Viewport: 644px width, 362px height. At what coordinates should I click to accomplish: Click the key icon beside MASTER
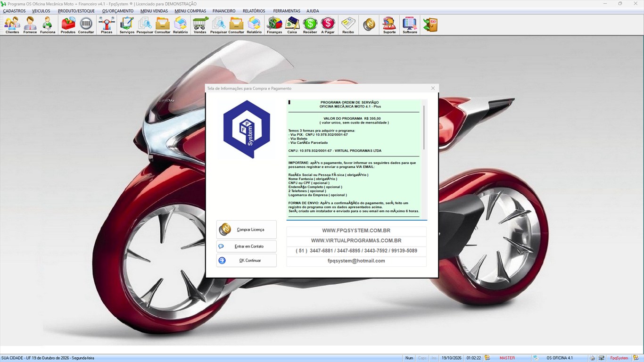tap(487, 358)
